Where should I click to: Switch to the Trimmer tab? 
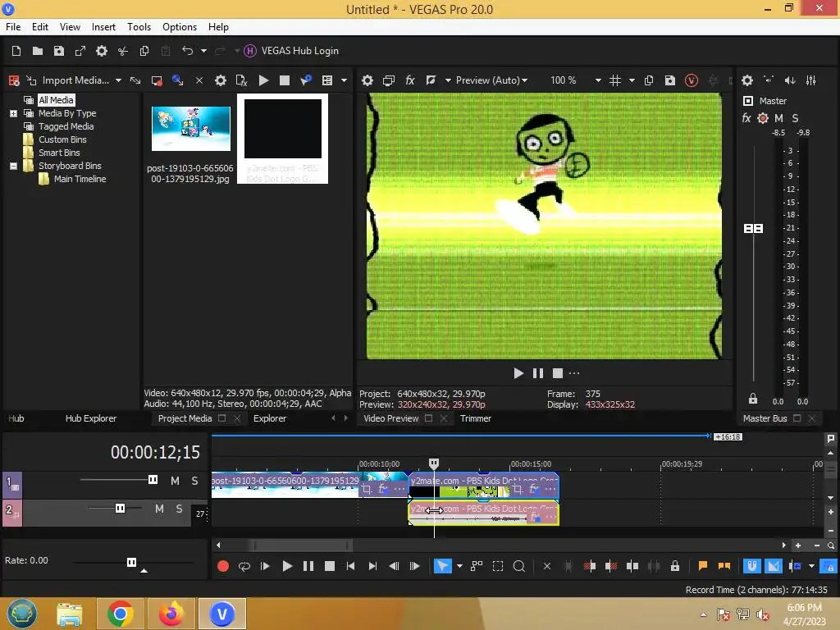[476, 418]
